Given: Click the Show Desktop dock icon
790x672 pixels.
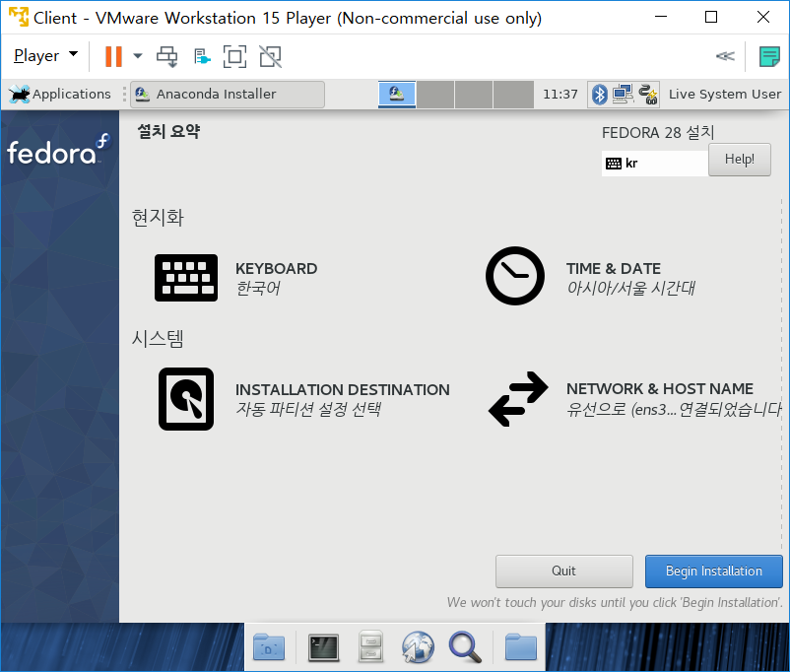Looking at the screenshot, I should pyautogui.click(x=269, y=646).
